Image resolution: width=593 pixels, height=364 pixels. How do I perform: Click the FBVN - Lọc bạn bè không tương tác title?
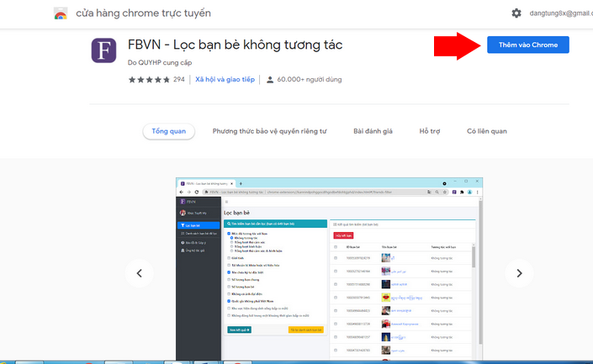[x=235, y=45]
